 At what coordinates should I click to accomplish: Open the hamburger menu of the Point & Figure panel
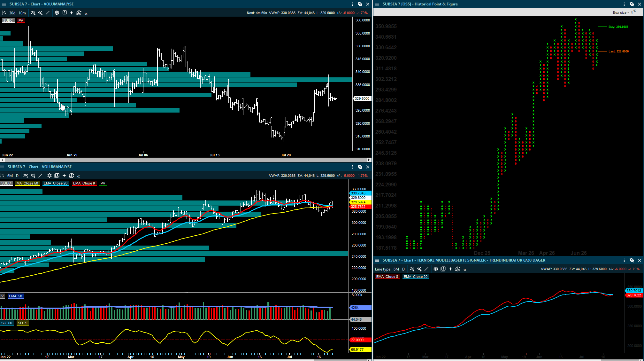pyautogui.click(x=377, y=4)
